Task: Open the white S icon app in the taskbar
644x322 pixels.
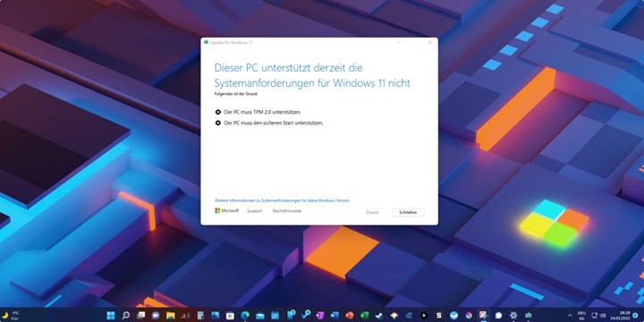Action: click(438, 316)
